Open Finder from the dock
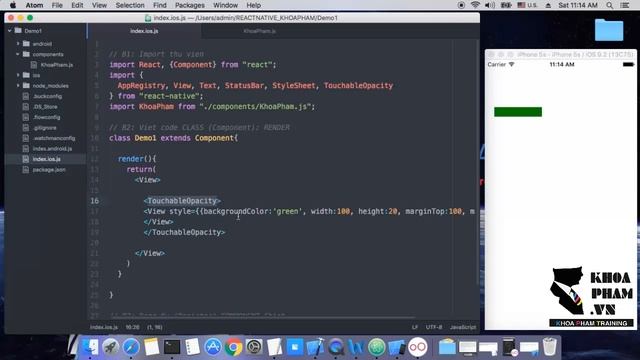 click(x=90, y=347)
